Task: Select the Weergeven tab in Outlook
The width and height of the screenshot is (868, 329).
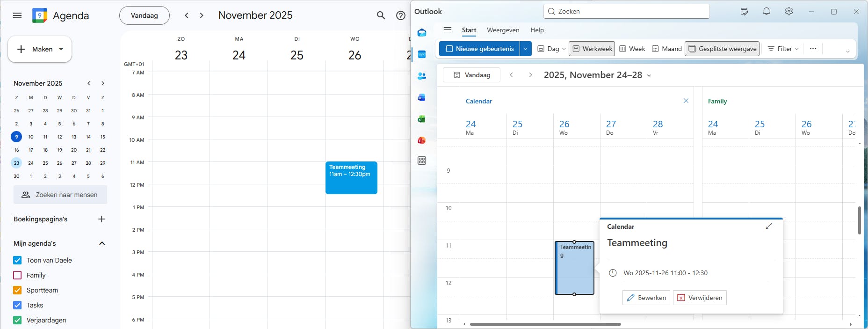Action: (503, 30)
